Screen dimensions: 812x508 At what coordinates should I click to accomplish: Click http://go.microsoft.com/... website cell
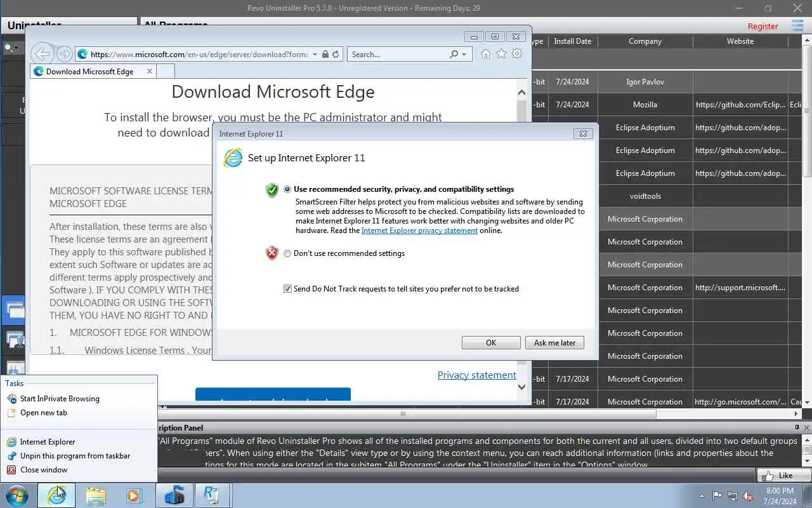[740, 402]
